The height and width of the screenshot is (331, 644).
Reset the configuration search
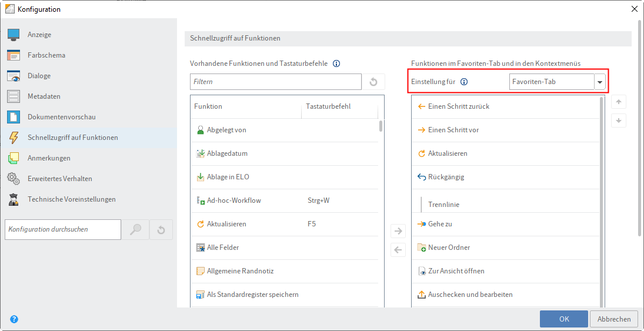click(161, 229)
